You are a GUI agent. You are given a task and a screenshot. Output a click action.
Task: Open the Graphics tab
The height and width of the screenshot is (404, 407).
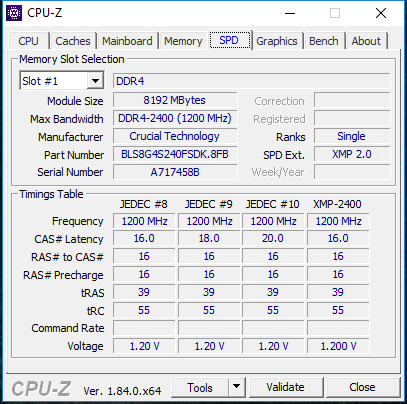point(277,41)
